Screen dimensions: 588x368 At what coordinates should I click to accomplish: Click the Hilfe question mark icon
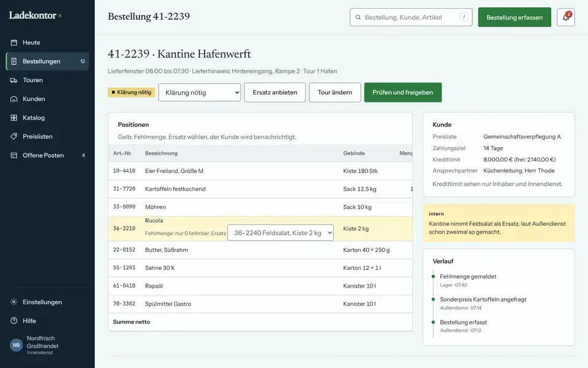14,321
